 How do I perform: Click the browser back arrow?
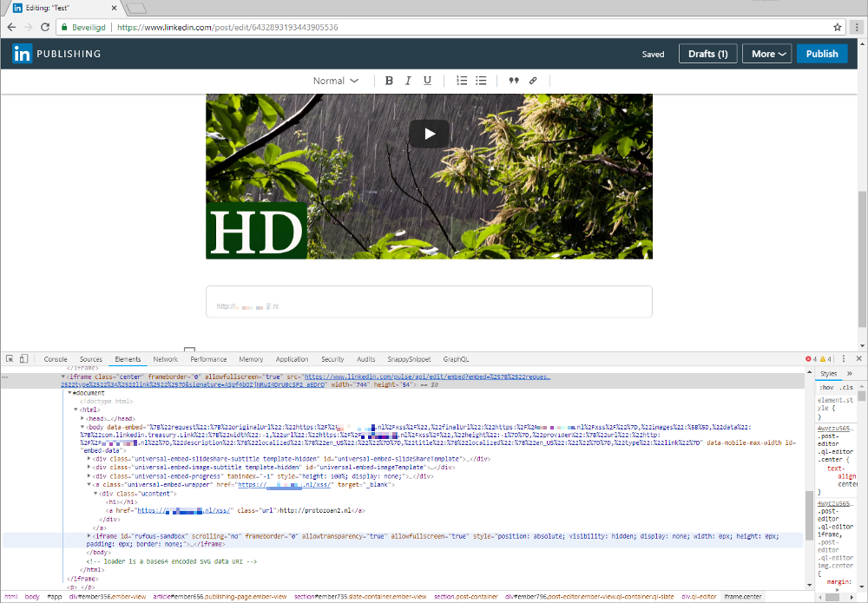pyautogui.click(x=11, y=27)
